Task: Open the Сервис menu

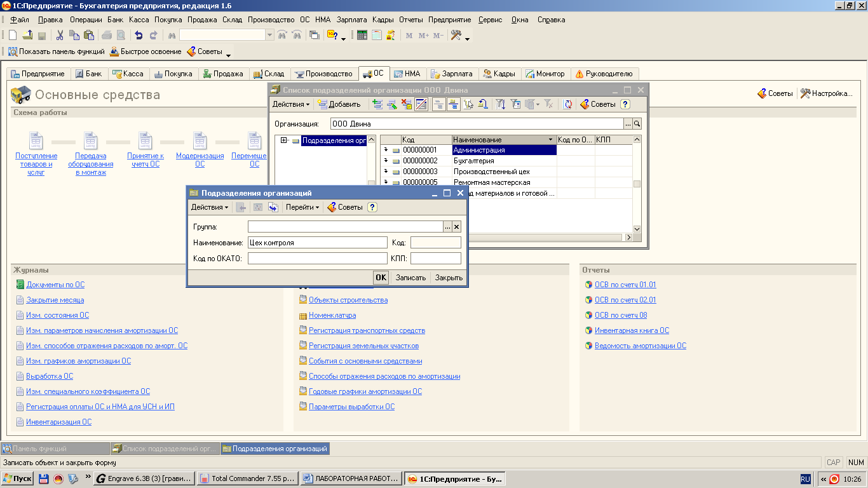Action: point(490,20)
